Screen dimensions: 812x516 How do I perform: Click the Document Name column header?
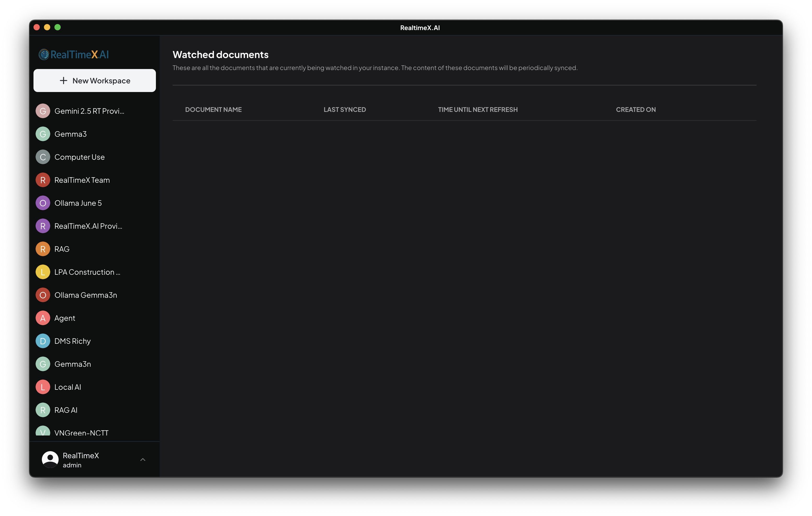tap(213, 110)
